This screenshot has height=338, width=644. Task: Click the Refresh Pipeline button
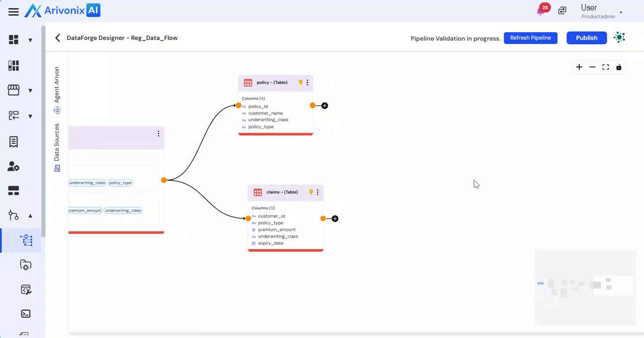530,38
